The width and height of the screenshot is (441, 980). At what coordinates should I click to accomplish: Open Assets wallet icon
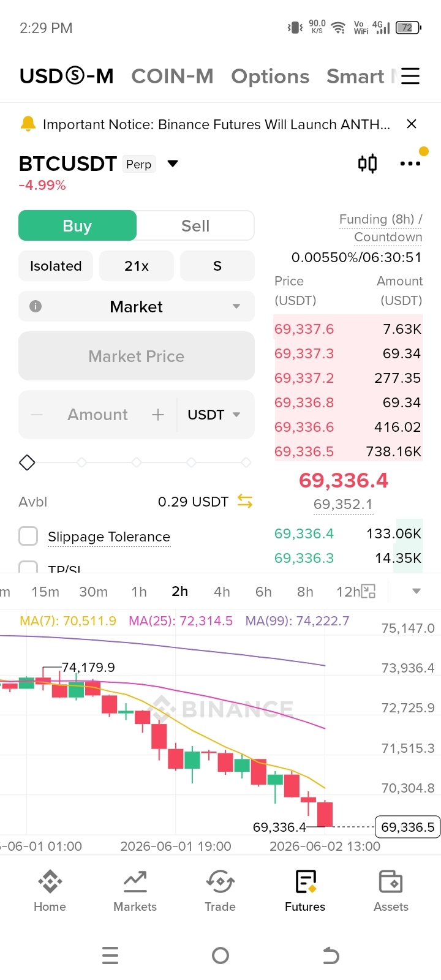point(391,891)
